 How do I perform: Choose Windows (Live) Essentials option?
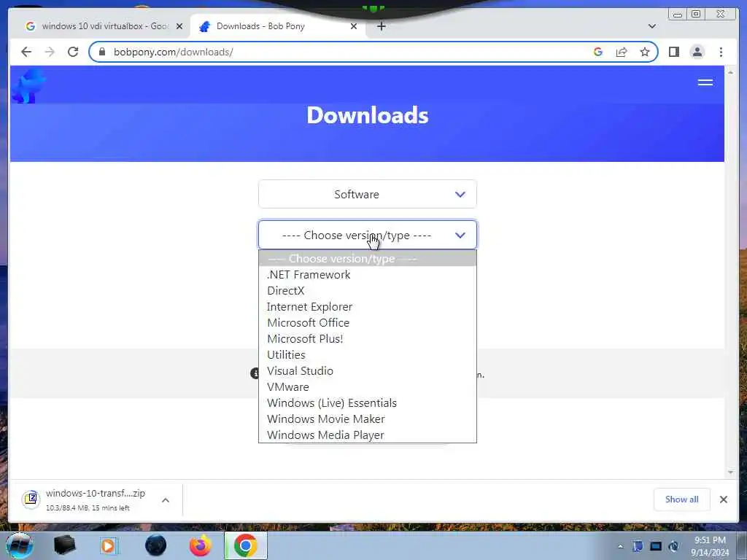click(368, 402)
